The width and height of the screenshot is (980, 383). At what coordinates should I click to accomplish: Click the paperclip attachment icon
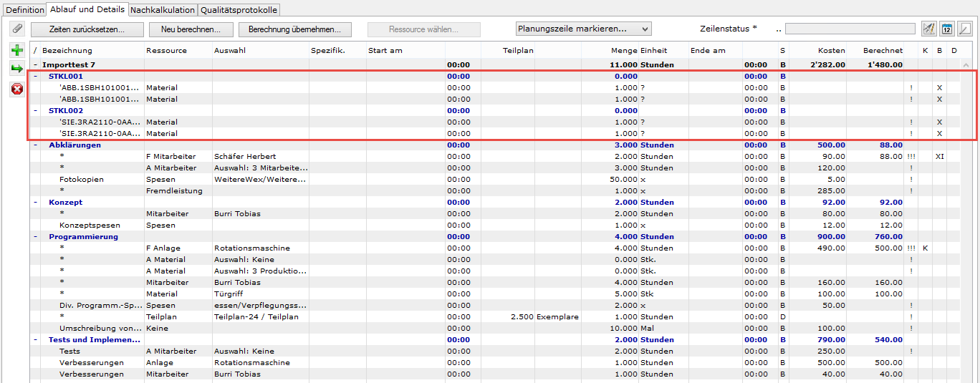(x=17, y=29)
